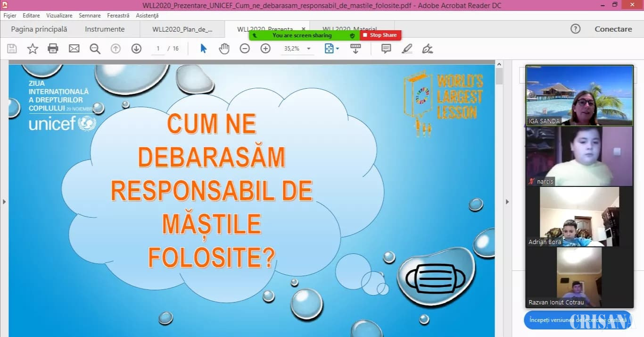644x337 pixels.
Task: Click the bookmark star icon
Action: pos(33,49)
